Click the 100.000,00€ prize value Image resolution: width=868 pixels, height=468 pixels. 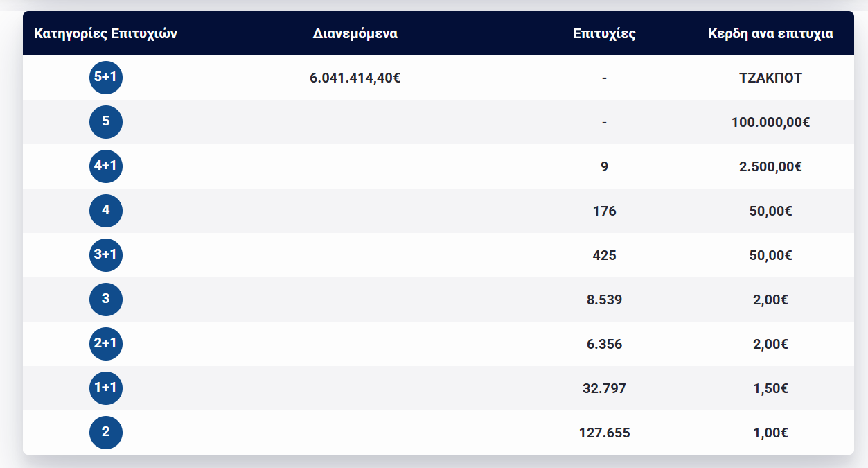pyautogui.click(x=770, y=122)
